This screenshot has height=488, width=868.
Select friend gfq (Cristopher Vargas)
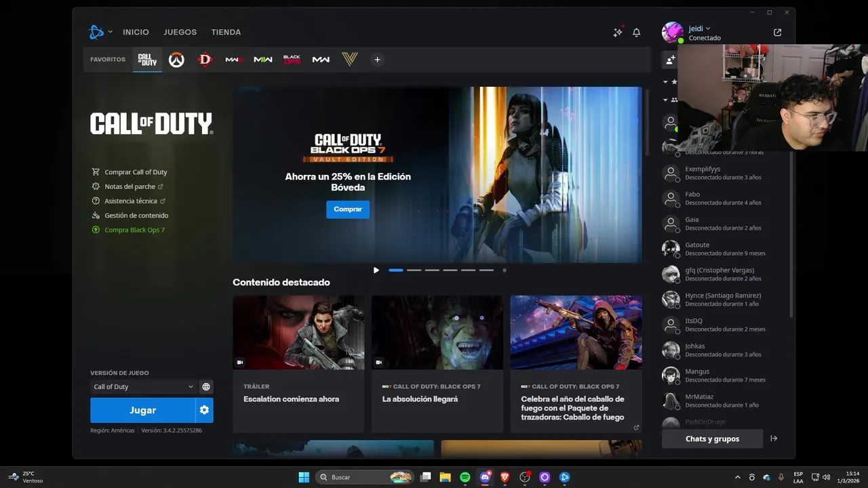pos(726,274)
